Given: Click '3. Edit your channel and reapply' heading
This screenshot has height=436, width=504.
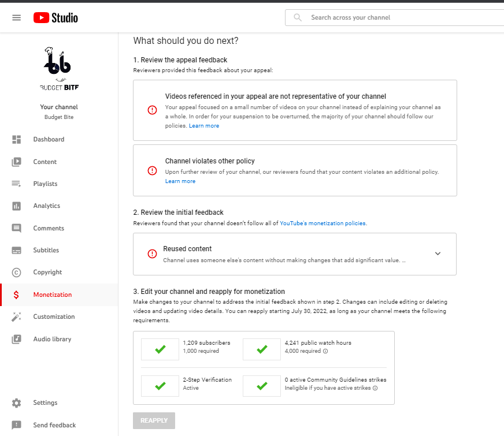Looking at the screenshot, I should [x=209, y=292].
